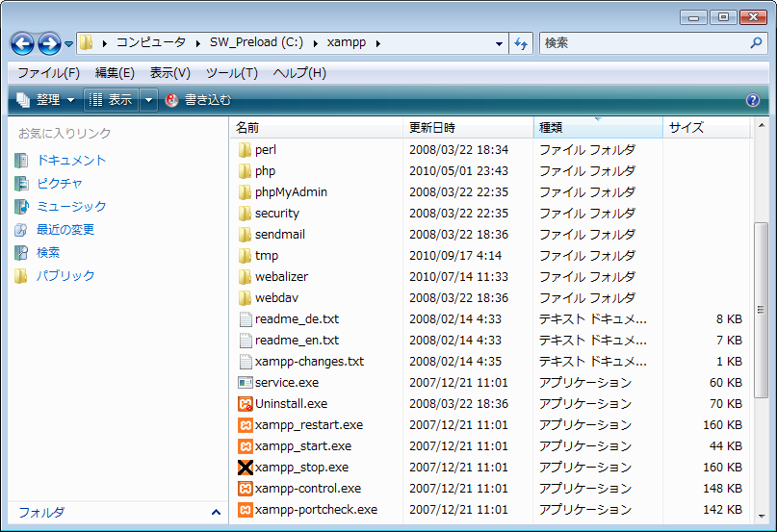Viewport: 777px width, 532px height.
Task: Expand the arrow after xampp in the breadcrumb
Action: [378, 43]
